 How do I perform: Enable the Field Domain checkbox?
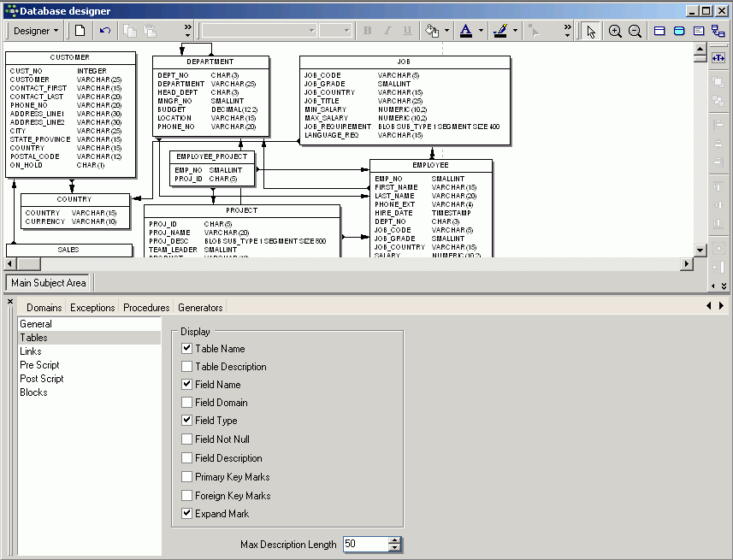[186, 402]
